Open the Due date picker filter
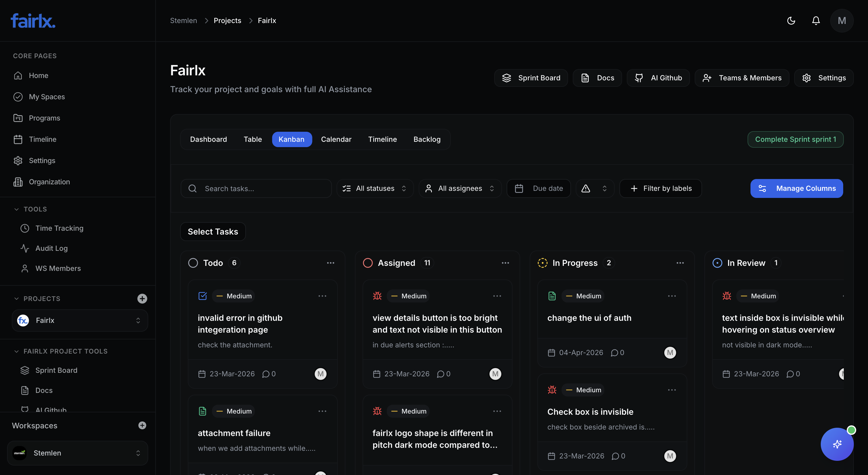Screen dimensions: 868x475 tap(539, 188)
